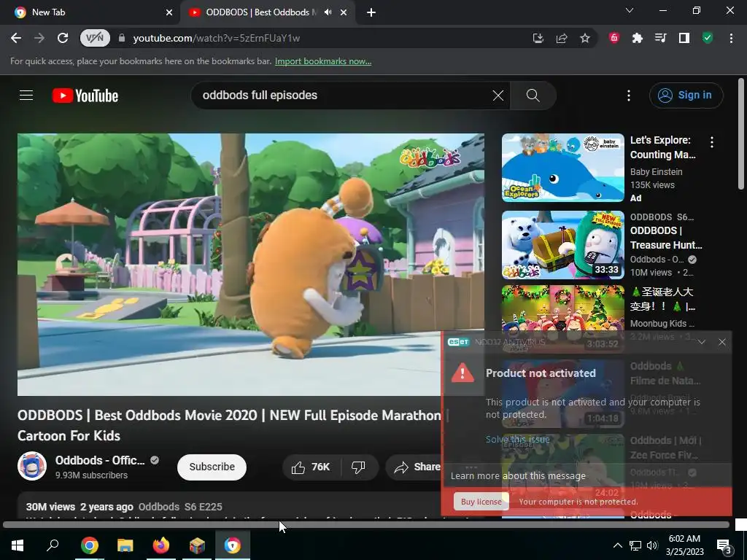This screenshot has width=747, height=560.
Task: Switch to the New Tab tab
Action: tap(90, 12)
